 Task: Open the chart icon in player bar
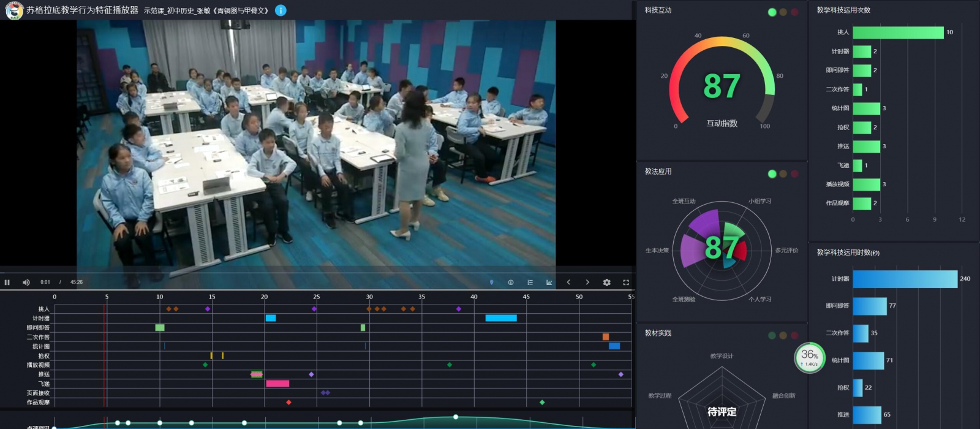[549, 283]
